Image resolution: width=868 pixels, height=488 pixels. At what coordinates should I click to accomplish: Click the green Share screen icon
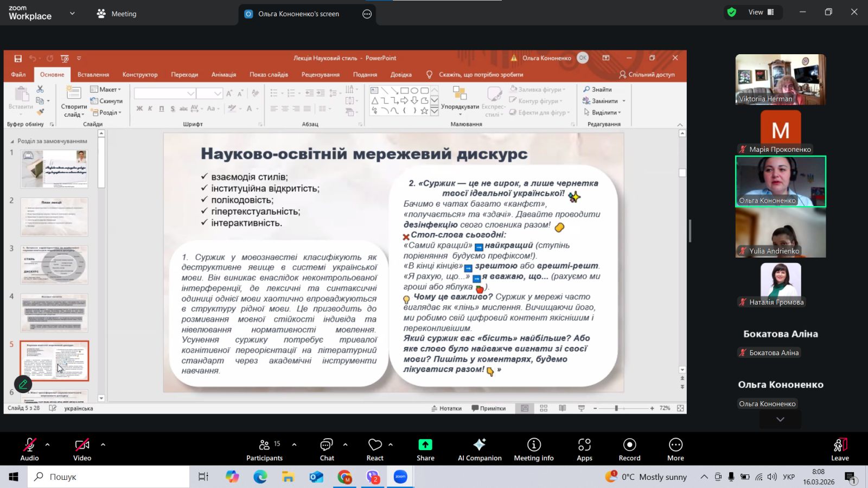coord(425,445)
